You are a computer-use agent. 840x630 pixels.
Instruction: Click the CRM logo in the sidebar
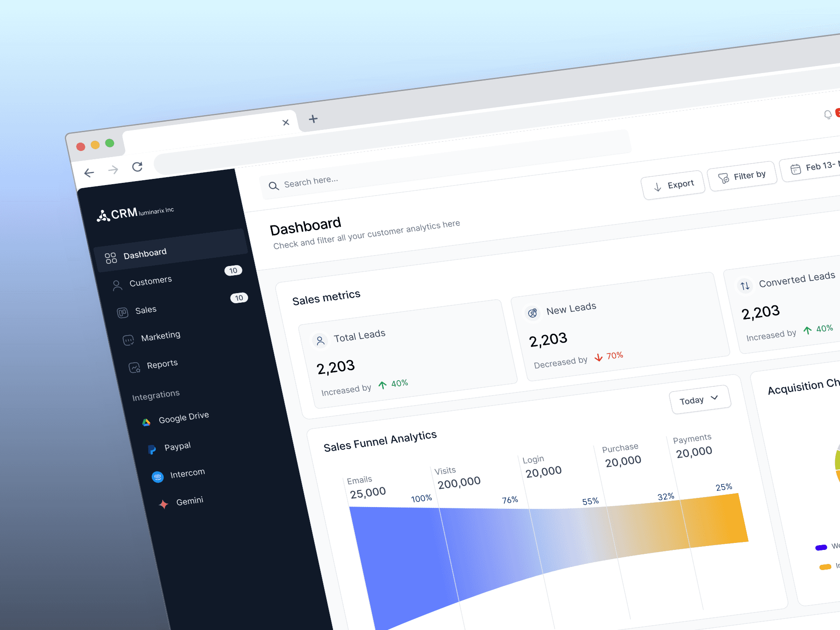(x=135, y=213)
